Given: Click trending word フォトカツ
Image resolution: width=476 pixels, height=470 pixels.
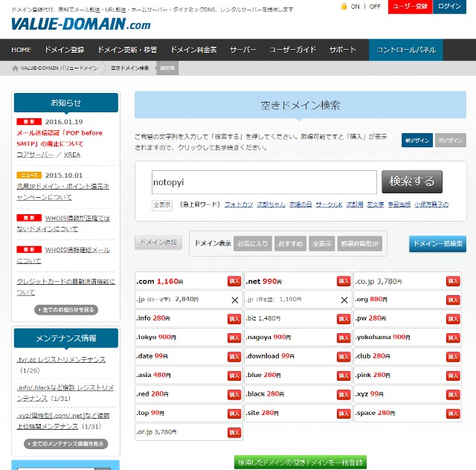Looking at the screenshot, I should pyautogui.click(x=239, y=205).
